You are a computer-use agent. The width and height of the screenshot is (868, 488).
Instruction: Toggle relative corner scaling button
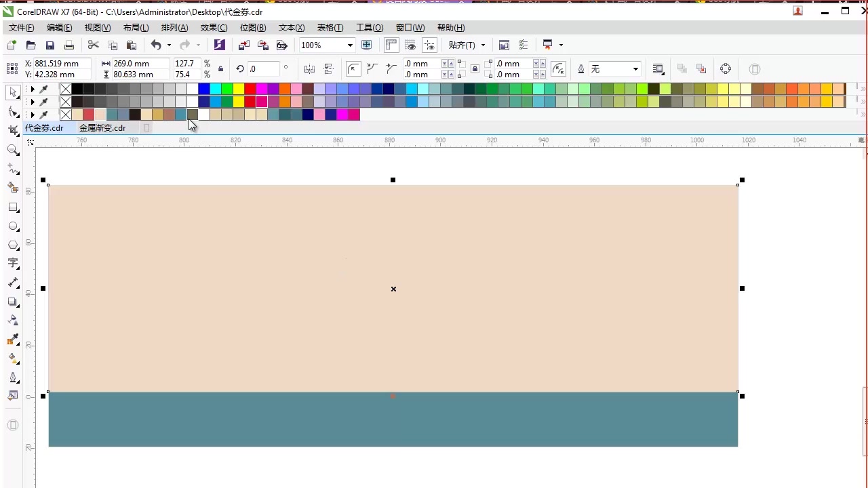(558, 69)
